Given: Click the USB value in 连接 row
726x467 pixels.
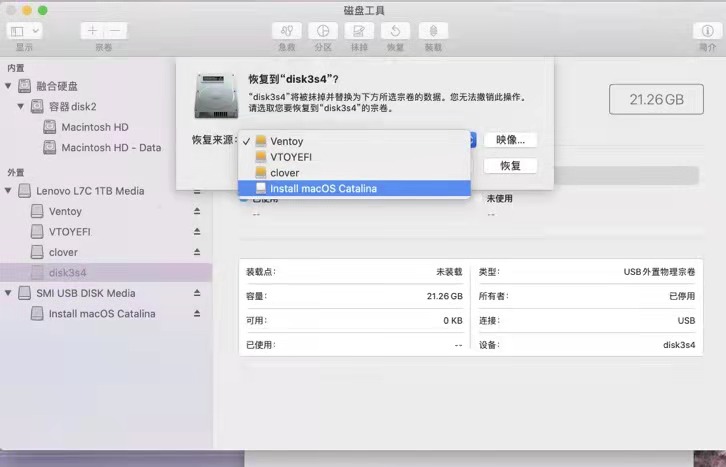Looking at the screenshot, I should (x=686, y=320).
